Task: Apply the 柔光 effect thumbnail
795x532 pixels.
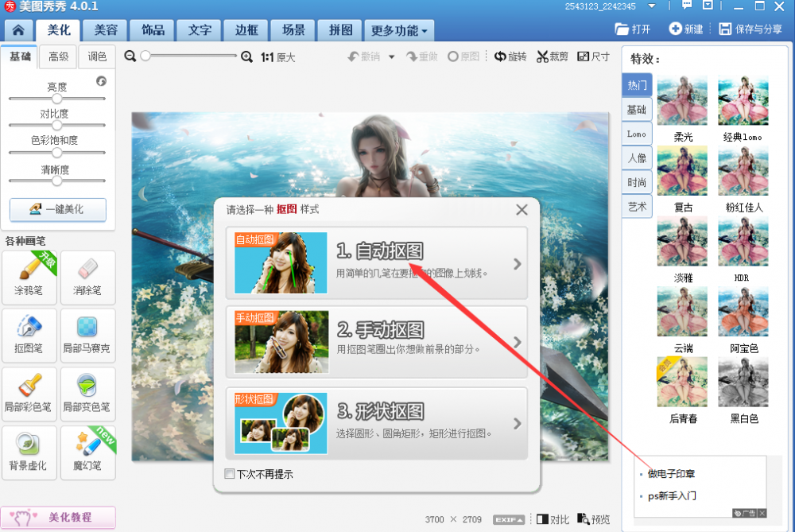Action: (682, 101)
